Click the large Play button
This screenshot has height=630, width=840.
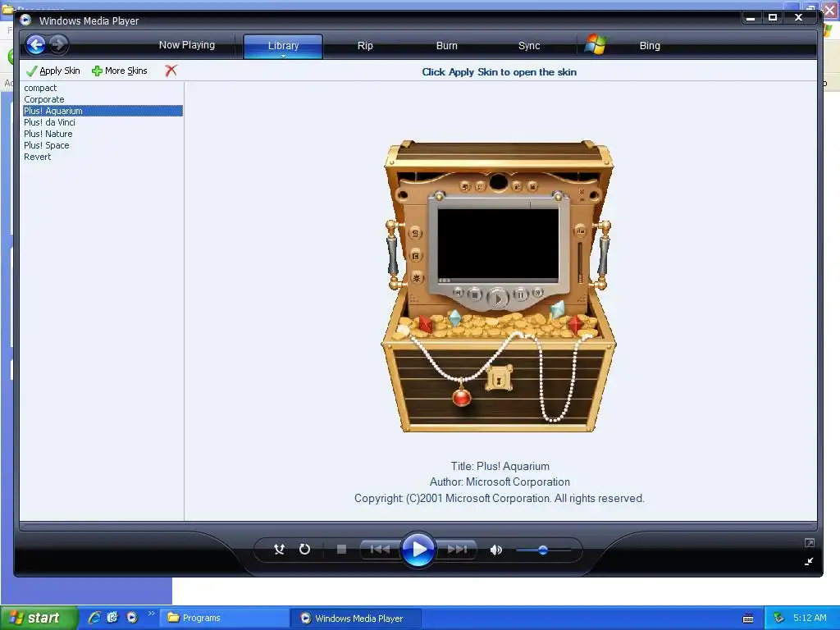pyautogui.click(x=418, y=549)
